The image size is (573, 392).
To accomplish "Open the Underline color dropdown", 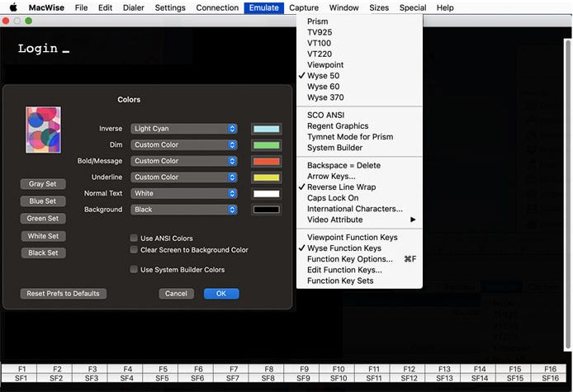I will tap(184, 177).
